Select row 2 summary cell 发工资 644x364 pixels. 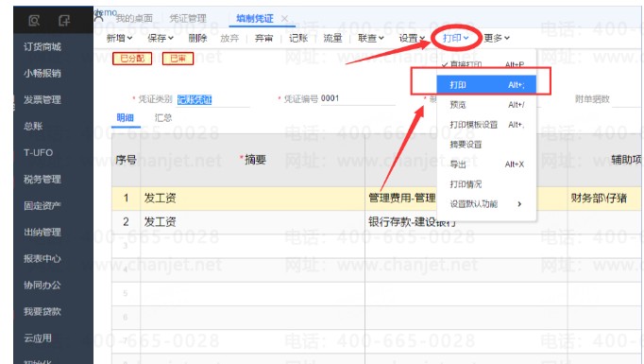pos(252,222)
